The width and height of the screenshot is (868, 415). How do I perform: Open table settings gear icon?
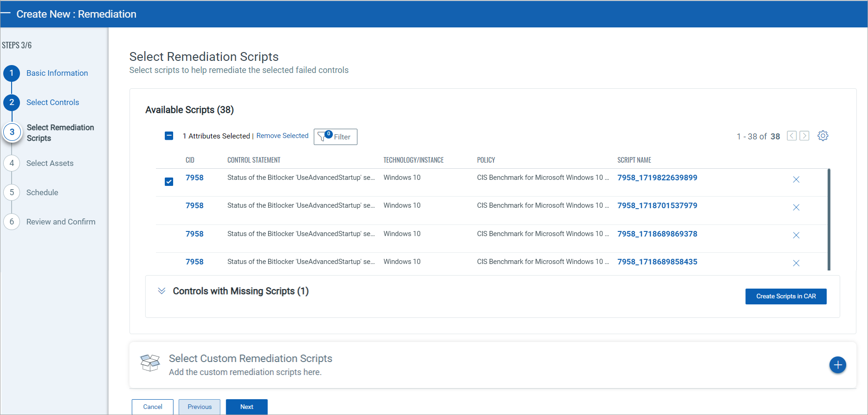(x=823, y=136)
